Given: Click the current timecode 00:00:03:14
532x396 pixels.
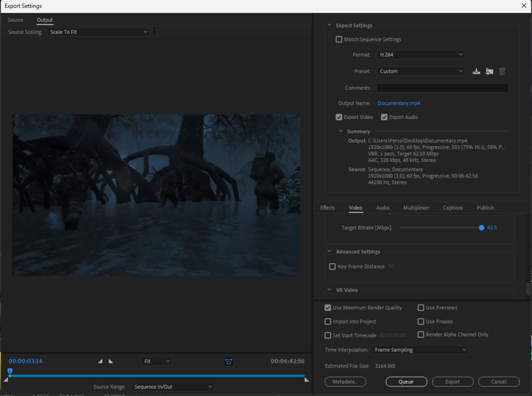Looking at the screenshot, I should [x=25, y=361].
